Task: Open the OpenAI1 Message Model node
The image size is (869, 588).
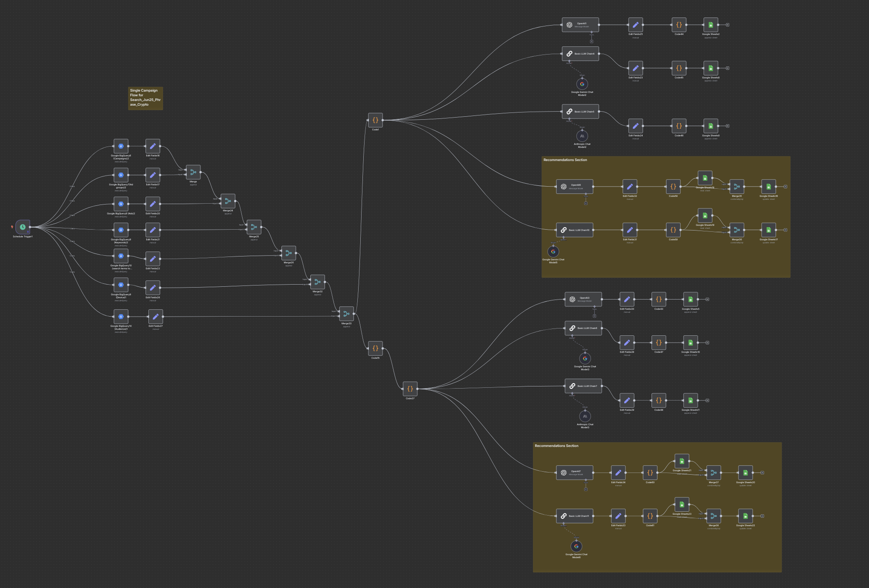Action: (x=580, y=25)
